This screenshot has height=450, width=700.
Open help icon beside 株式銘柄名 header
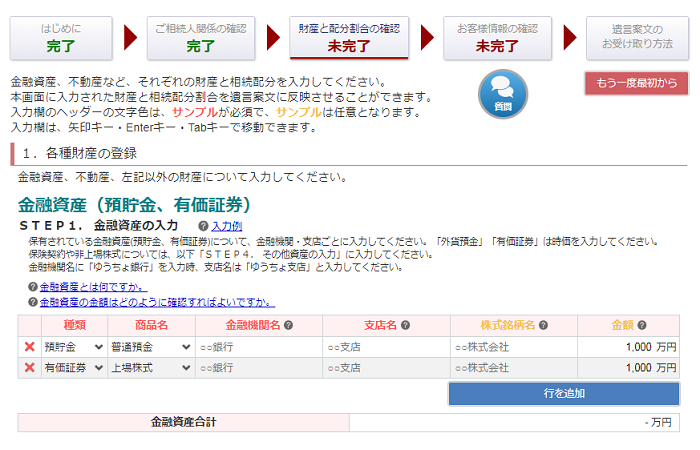pos(543,325)
